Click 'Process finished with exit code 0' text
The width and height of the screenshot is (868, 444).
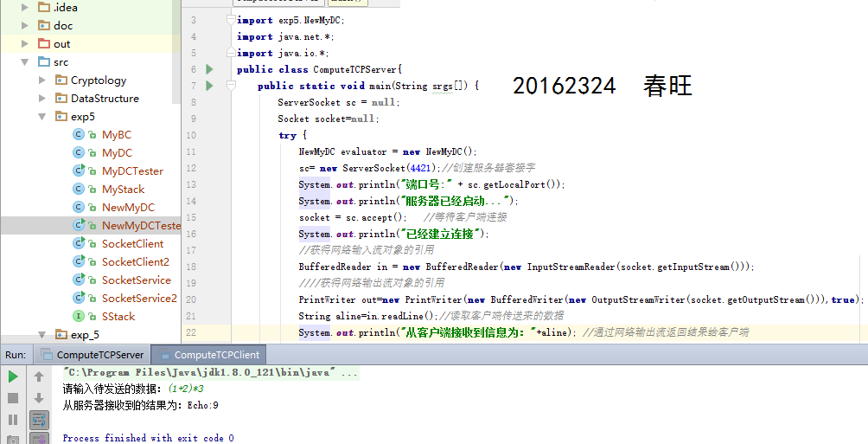pos(149,438)
